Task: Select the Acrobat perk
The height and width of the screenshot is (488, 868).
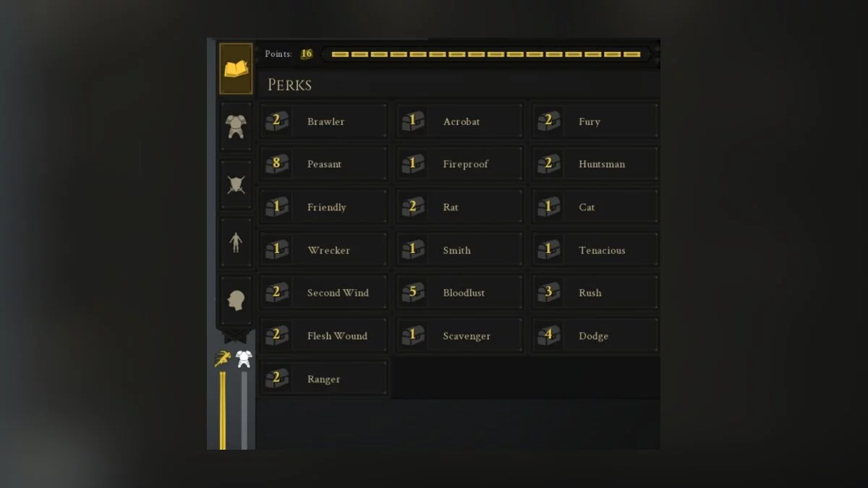Action: 459,121
